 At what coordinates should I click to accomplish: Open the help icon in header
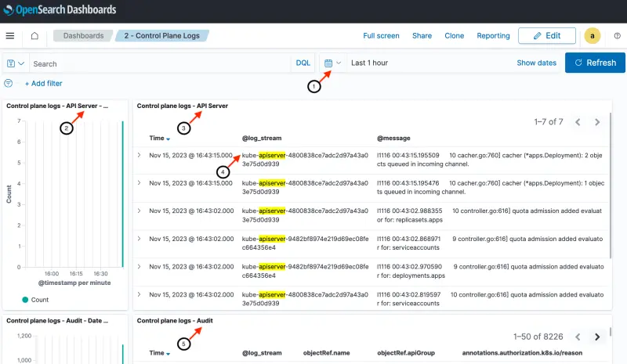point(617,36)
